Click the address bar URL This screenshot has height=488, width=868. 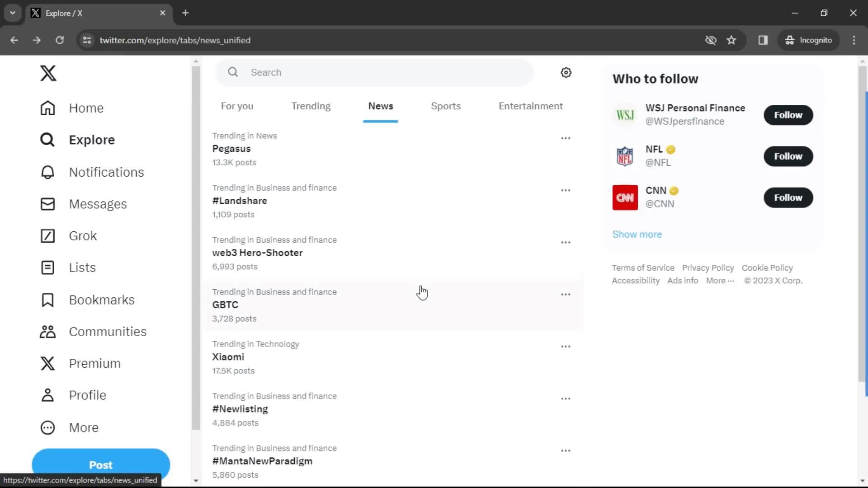coord(175,40)
